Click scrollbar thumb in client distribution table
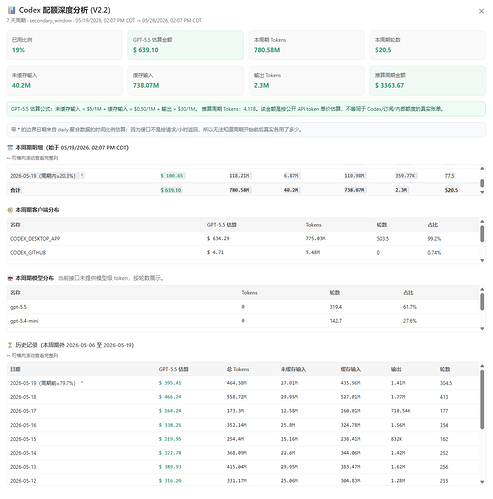Image resolution: width=493 pixels, height=499 pixels. (482, 234)
